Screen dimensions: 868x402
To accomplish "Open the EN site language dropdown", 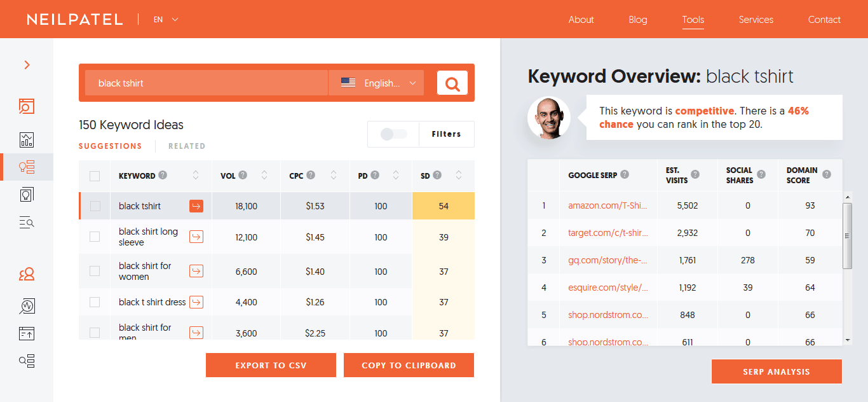I will point(166,20).
